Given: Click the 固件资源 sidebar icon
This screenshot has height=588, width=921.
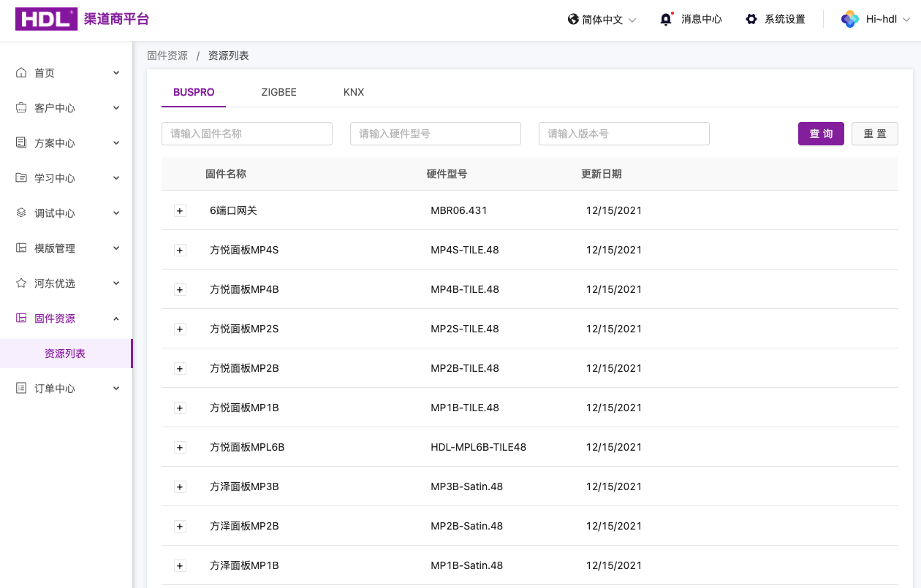Looking at the screenshot, I should (x=21, y=318).
